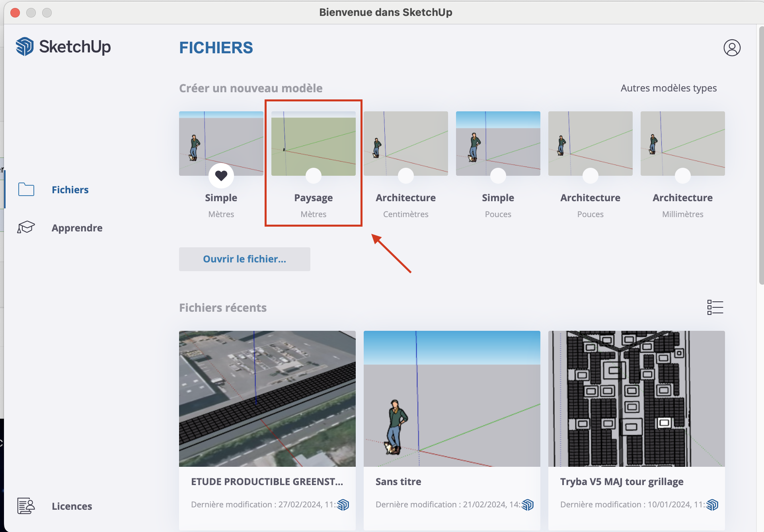The image size is (764, 532).
Task: Favorite the Simple Pouces template
Action: click(x=498, y=175)
